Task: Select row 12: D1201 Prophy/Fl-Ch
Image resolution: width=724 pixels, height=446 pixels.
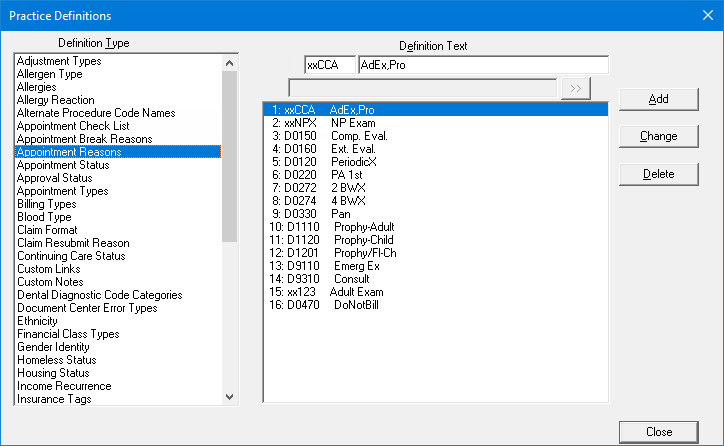Action: point(436,253)
